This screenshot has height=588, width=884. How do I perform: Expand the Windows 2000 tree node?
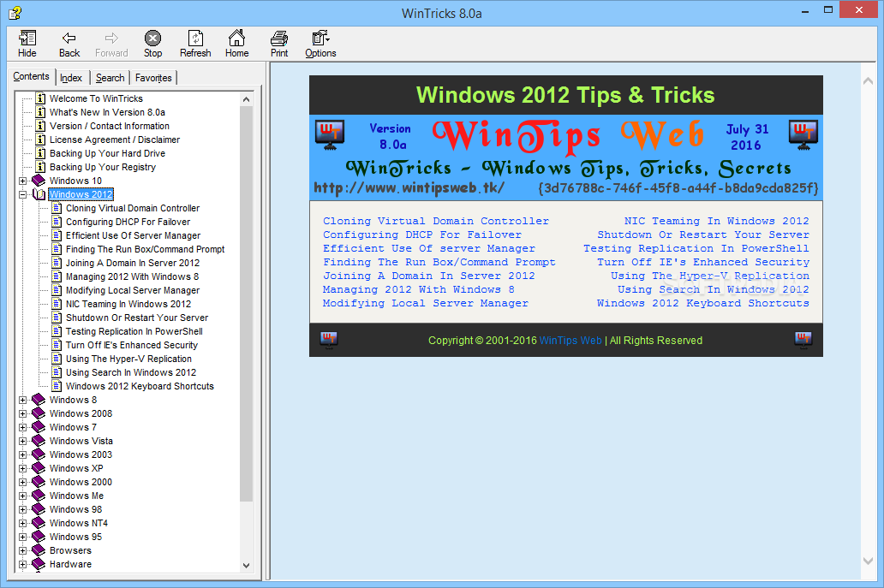[x=22, y=482]
